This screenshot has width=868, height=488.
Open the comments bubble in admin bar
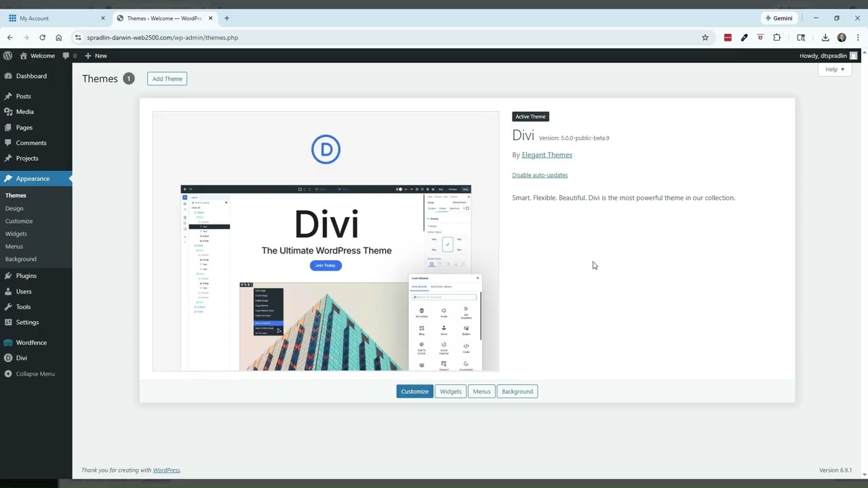click(69, 56)
